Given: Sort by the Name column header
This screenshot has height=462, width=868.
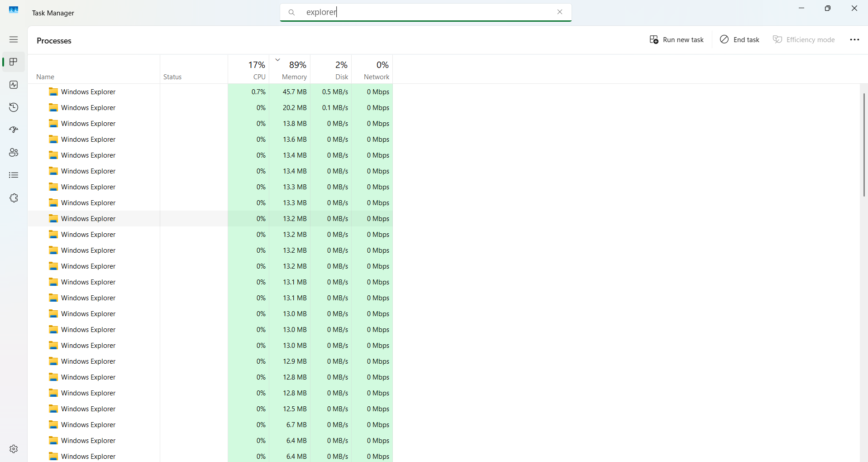Looking at the screenshot, I should (x=94, y=69).
